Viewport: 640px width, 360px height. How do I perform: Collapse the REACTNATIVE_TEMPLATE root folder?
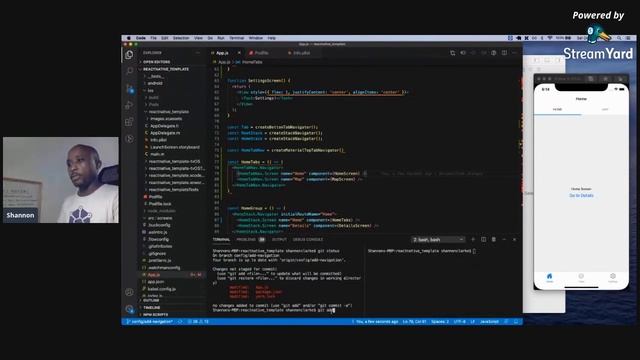(x=166, y=69)
